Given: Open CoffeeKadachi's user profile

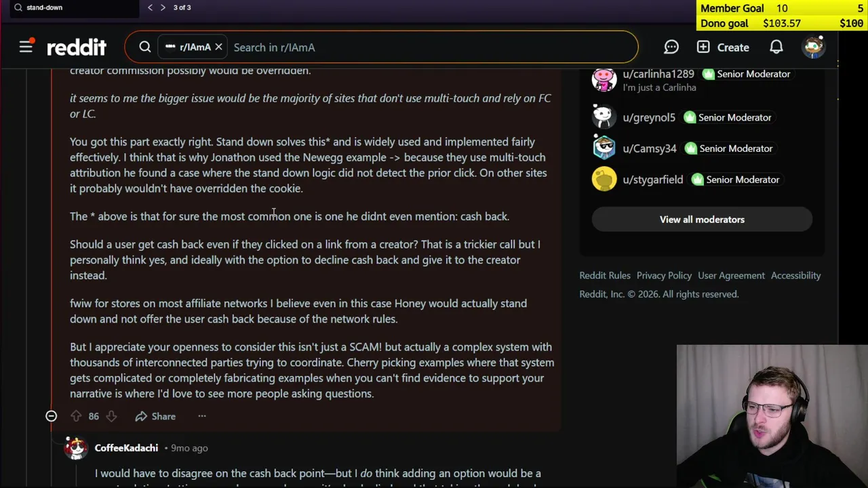Looking at the screenshot, I should coord(126,448).
